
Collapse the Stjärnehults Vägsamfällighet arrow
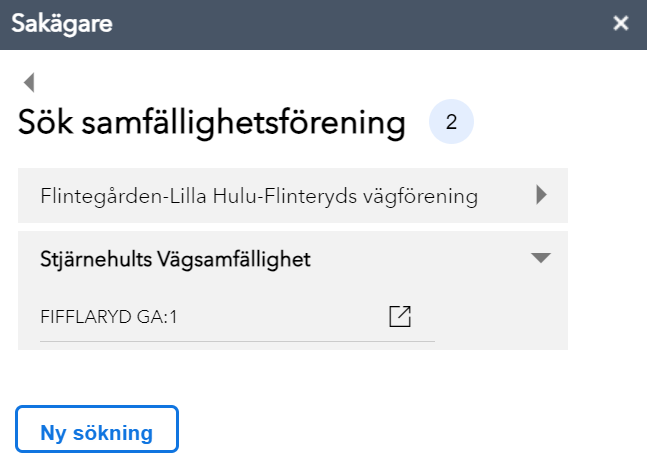point(541,258)
